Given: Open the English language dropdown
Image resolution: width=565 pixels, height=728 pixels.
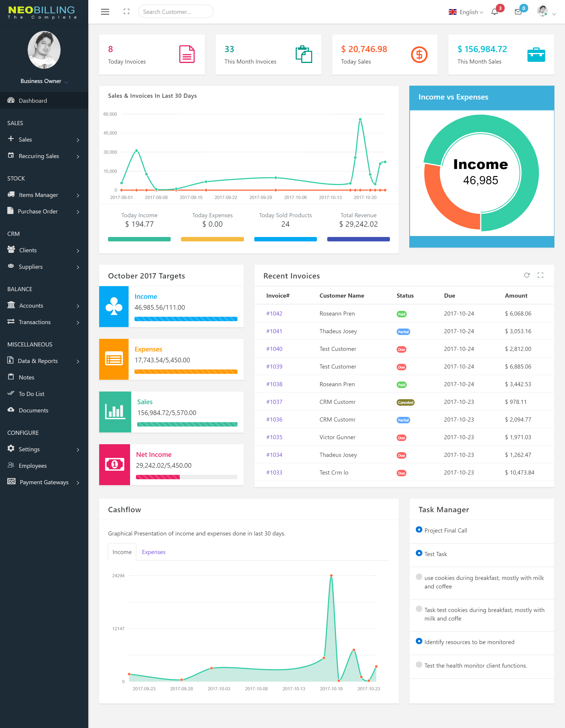Looking at the screenshot, I should [x=466, y=12].
